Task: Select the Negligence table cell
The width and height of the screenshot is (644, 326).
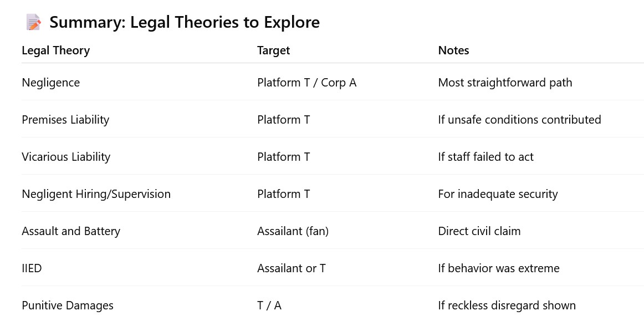Action: [50, 83]
